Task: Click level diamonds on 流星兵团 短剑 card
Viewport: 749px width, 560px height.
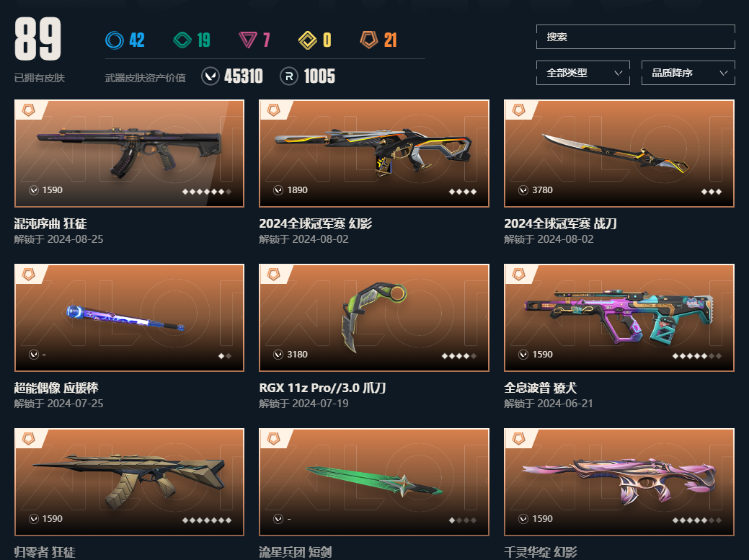Action: tap(462, 520)
